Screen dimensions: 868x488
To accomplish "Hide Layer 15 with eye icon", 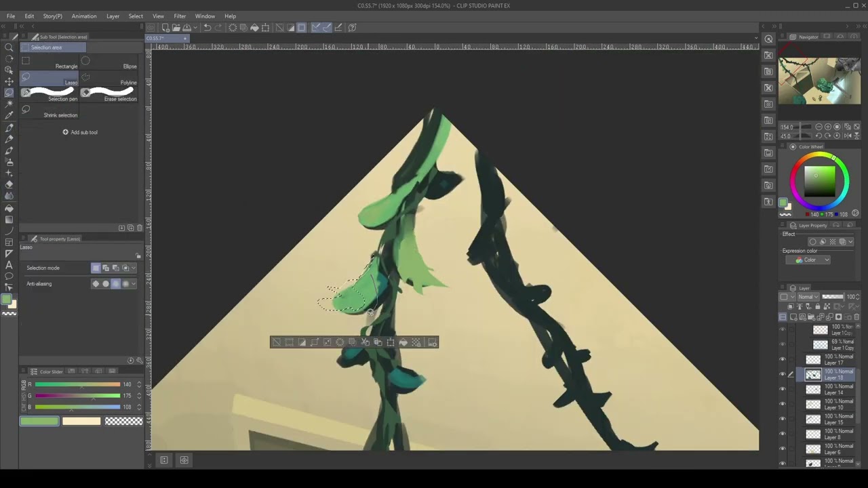I will [783, 419].
